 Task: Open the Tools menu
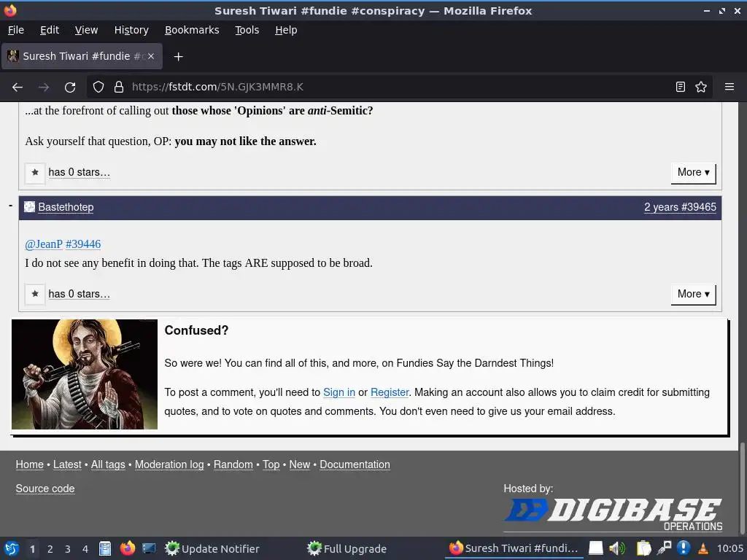coord(247,30)
